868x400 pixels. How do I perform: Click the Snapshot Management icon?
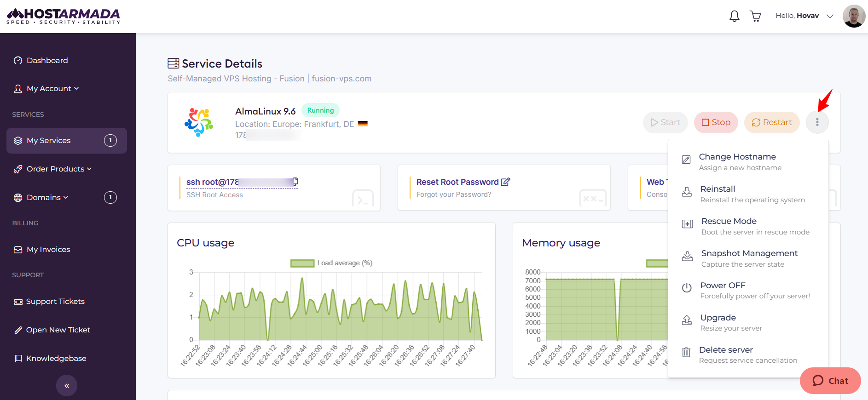[687, 256]
